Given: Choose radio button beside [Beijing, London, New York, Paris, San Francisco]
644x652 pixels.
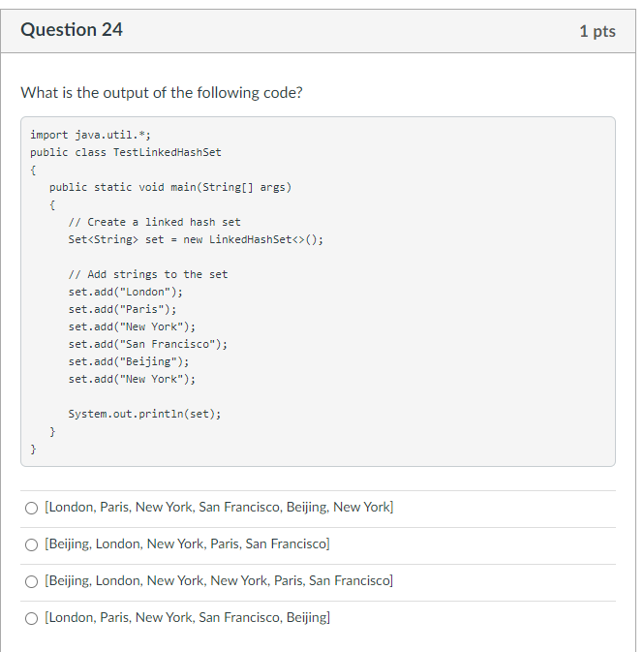Looking at the screenshot, I should click(x=32, y=544).
